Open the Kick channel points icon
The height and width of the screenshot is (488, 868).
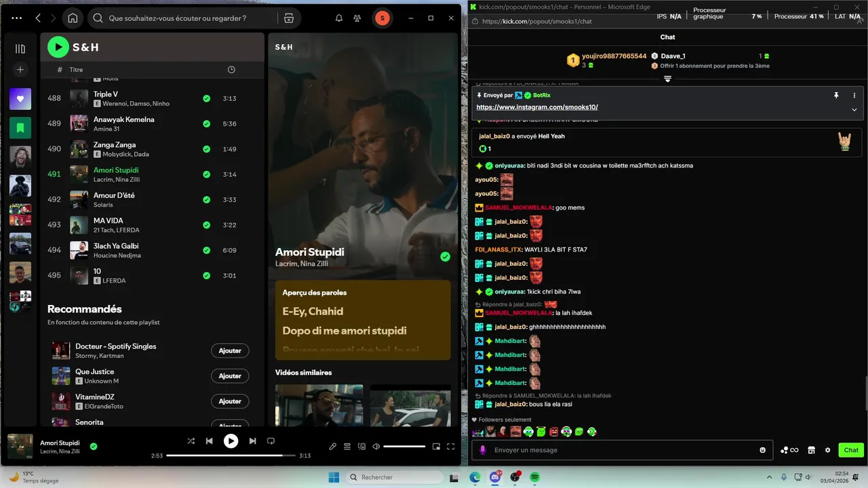tap(789, 450)
